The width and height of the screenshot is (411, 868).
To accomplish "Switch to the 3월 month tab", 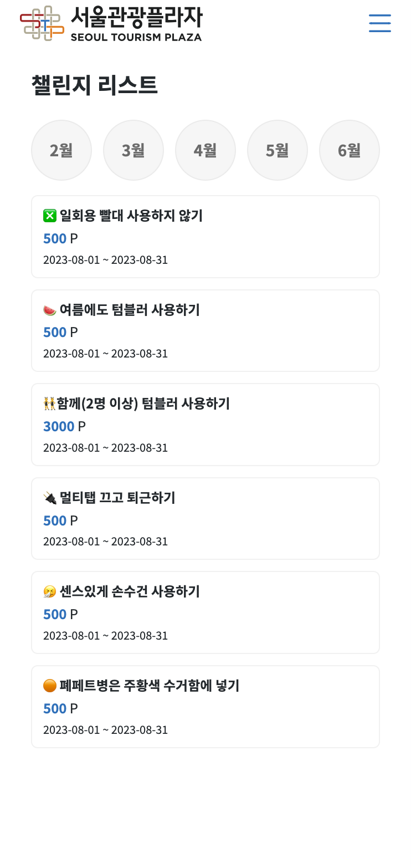I will [133, 150].
